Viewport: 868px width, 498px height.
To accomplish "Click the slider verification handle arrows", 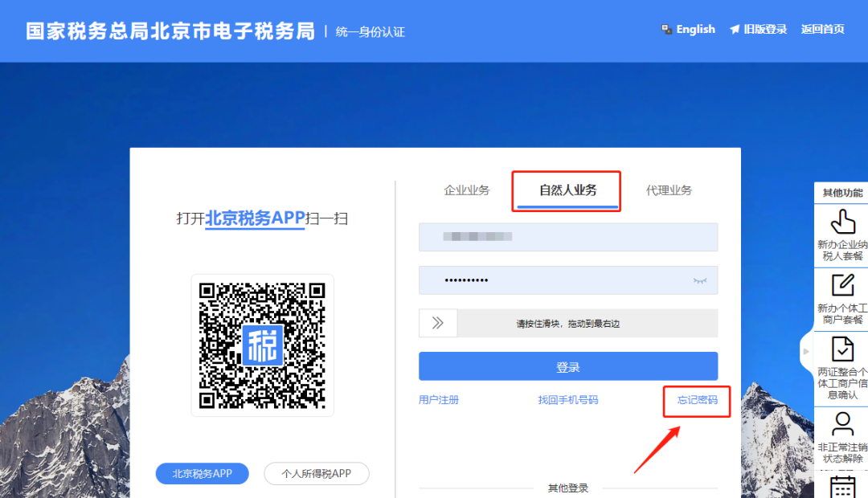I will click(x=438, y=323).
